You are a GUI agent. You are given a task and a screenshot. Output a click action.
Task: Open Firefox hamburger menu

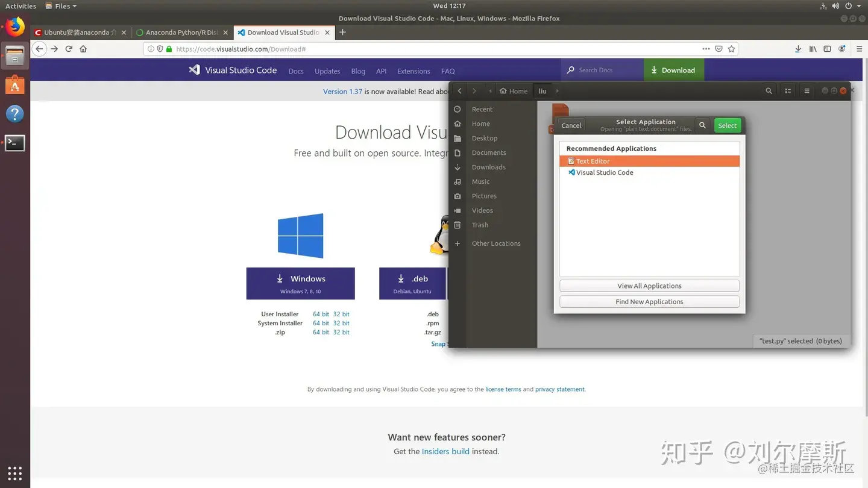pos(860,49)
